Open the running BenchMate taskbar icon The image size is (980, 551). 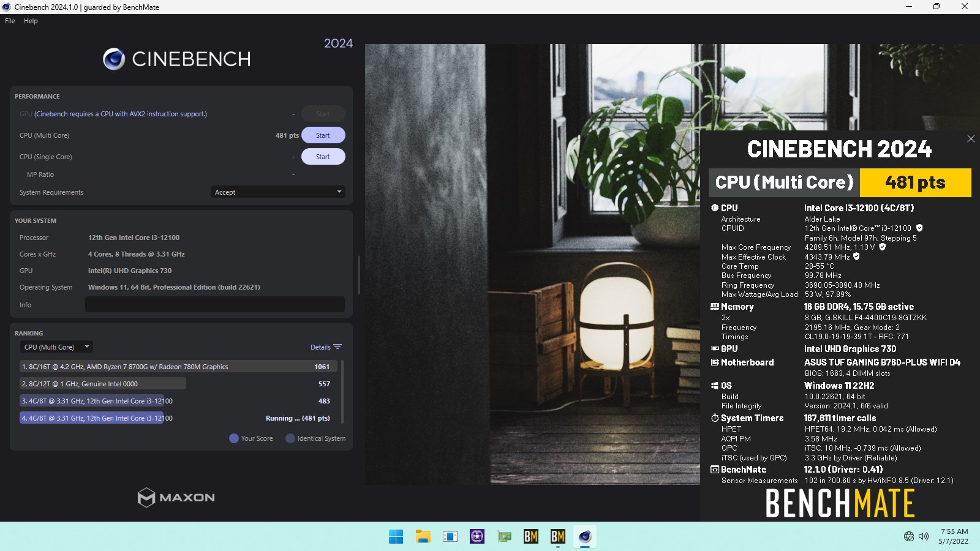click(x=557, y=536)
